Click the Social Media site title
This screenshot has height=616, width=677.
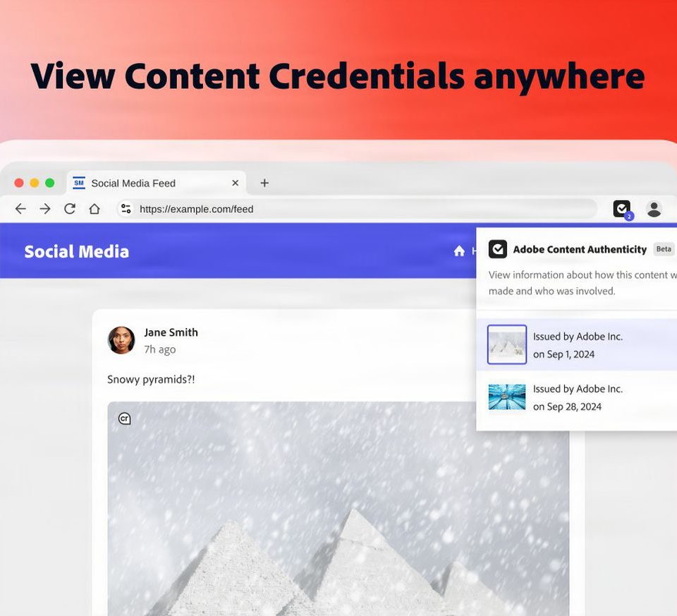pyautogui.click(x=76, y=251)
